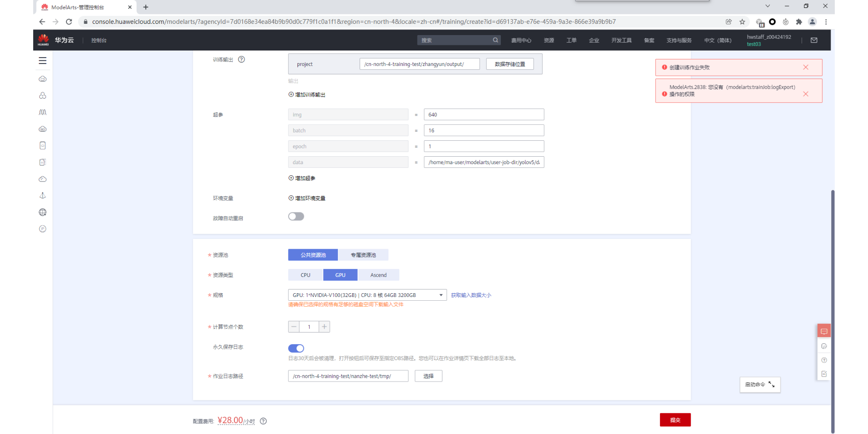The width and height of the screenshot is (868, 434).
Task: Open Chrome three-dot menu
Action: [x=826, y=22]
